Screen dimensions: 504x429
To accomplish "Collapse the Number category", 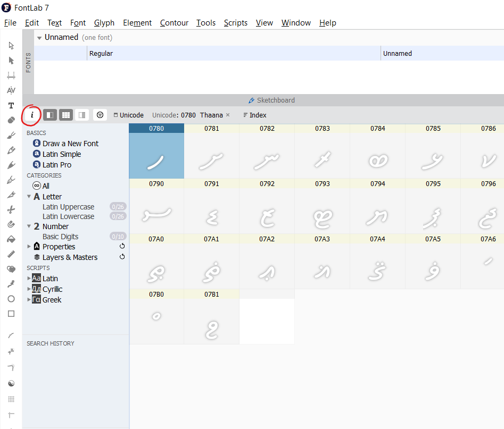I will (x=29, y=226).
